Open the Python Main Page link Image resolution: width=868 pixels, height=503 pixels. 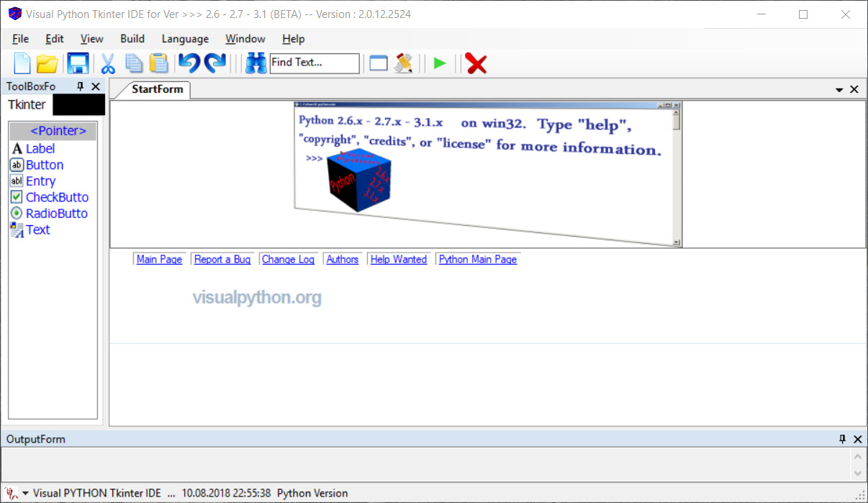478,259
